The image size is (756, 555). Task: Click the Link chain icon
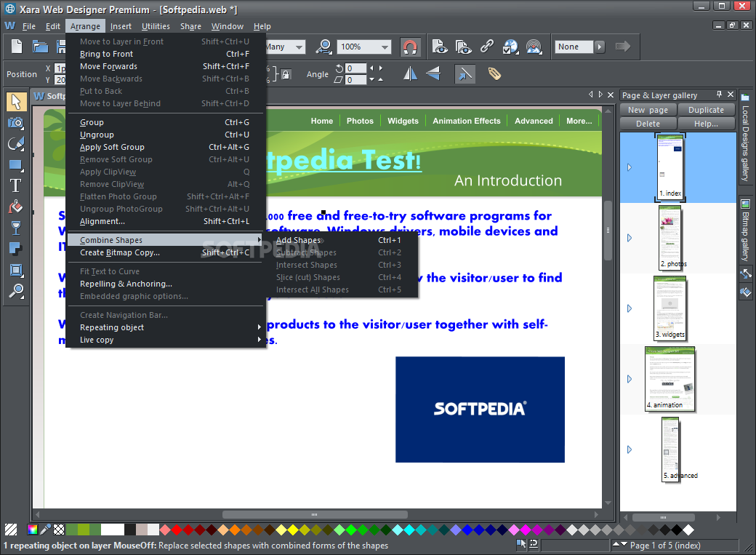coord(487,47)
